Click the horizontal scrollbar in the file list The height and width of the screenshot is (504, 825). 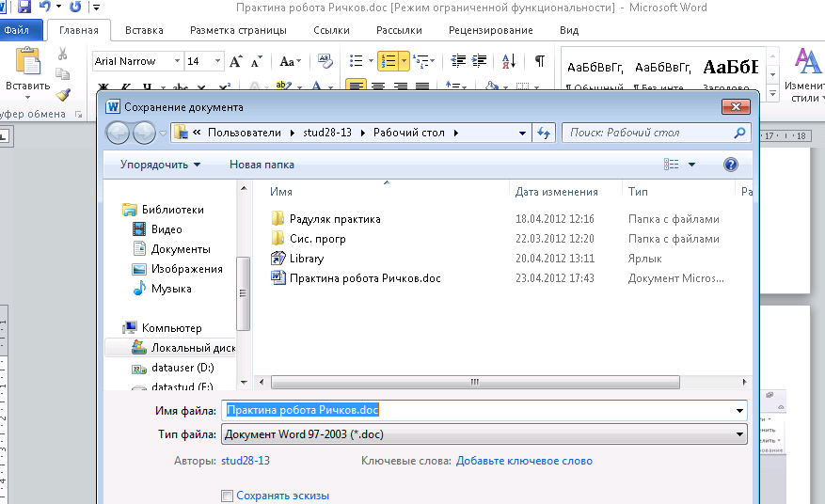(x=475, y=382)
